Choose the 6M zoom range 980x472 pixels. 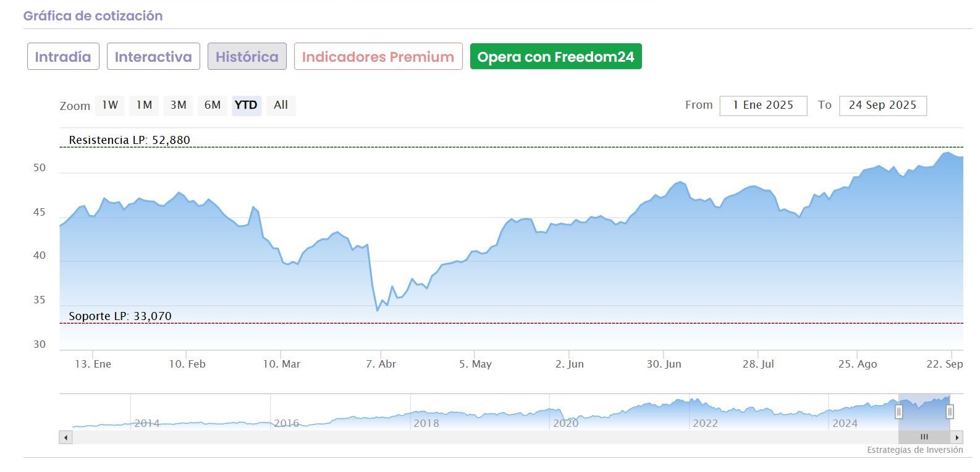point(213,105)
